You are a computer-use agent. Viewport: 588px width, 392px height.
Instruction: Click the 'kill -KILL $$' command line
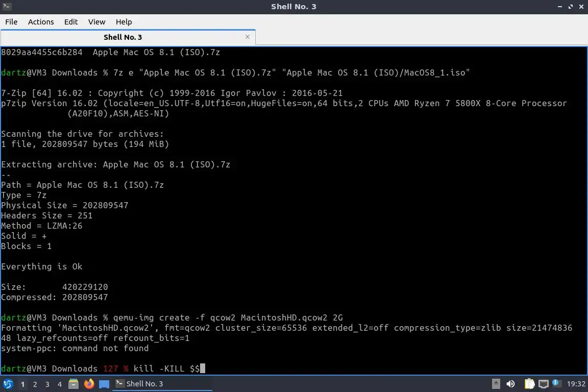tap(167, 369)
